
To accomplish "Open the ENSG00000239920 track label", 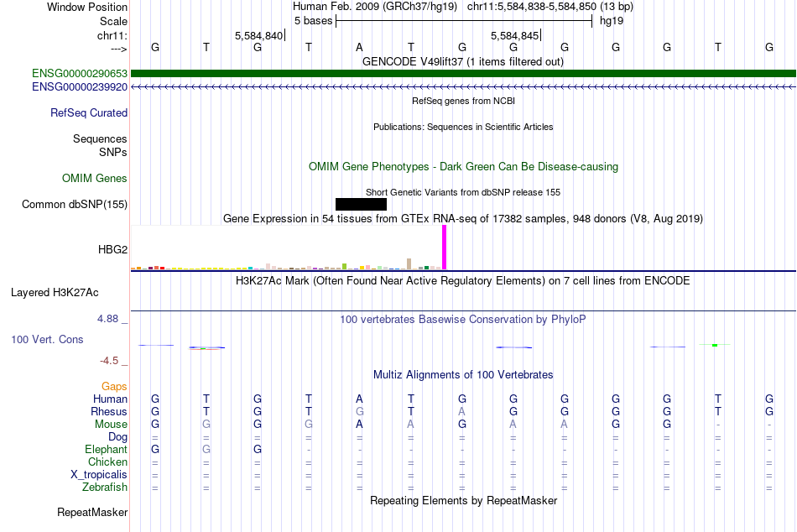I will pos(80,87).
